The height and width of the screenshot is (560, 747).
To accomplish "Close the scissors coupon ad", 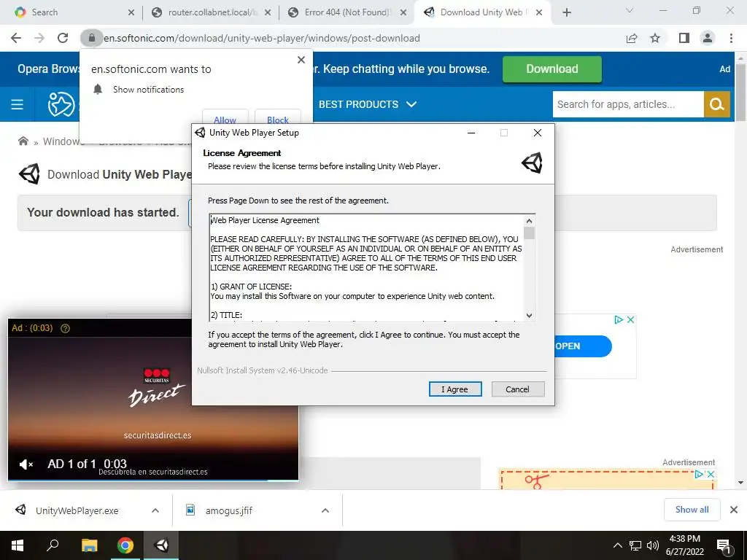I will coord(711,474).
